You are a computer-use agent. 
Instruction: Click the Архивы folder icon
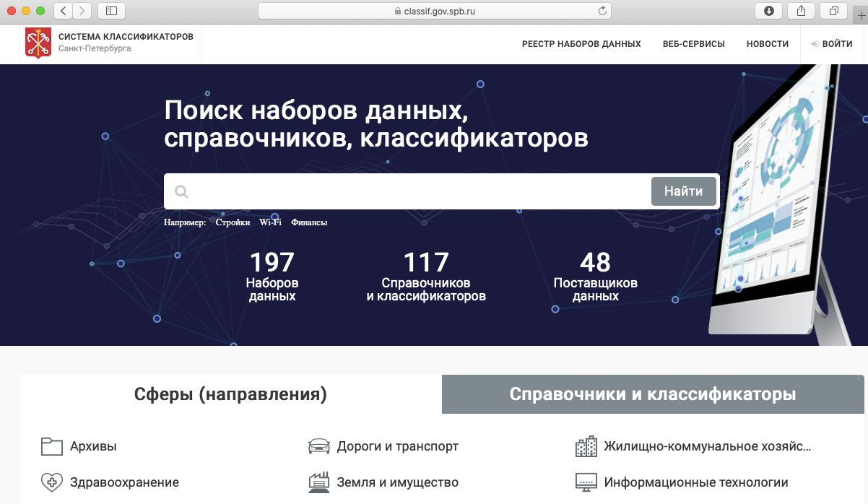52,446
